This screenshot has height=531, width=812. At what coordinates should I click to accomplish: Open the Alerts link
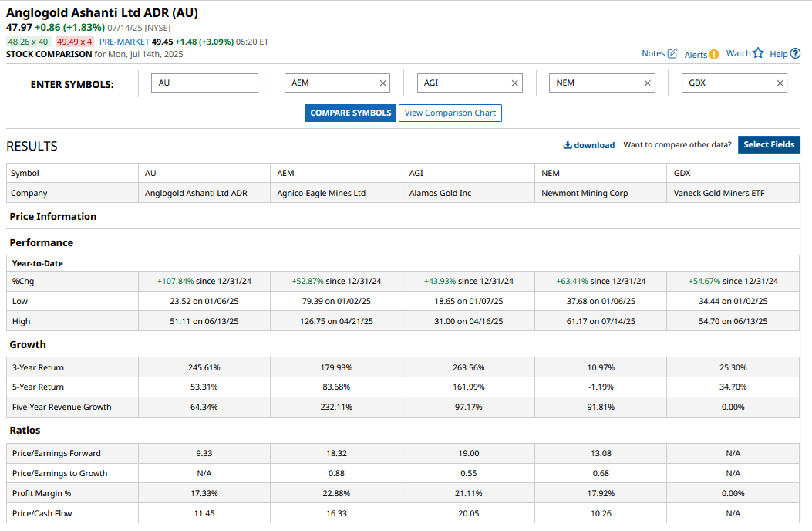pos(696,55)
